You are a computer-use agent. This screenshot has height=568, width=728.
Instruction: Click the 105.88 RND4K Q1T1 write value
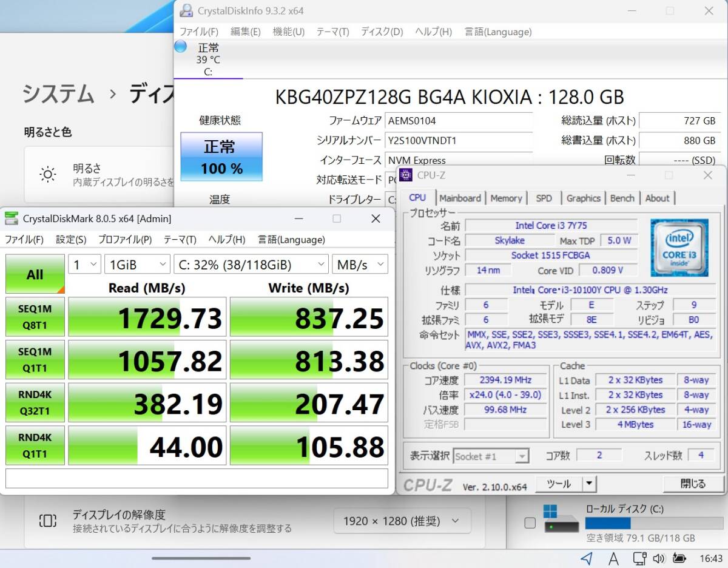309,445
